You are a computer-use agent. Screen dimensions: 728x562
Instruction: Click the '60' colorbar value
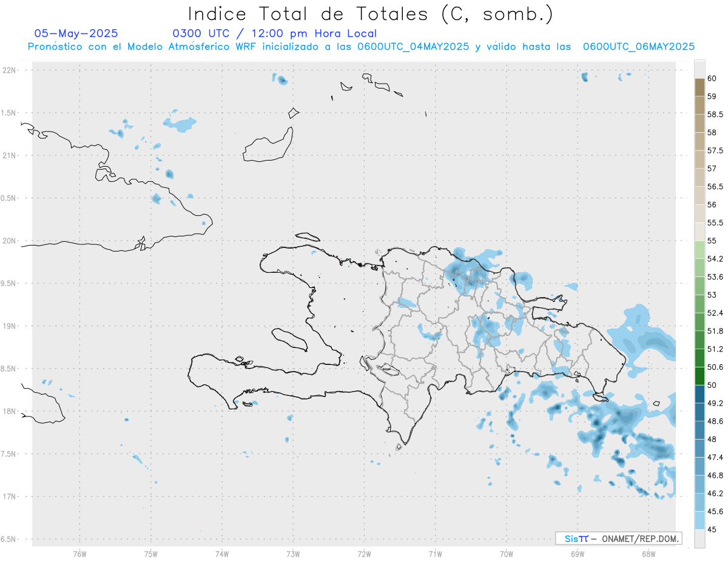pyautogui.click(x=712, y=78)
